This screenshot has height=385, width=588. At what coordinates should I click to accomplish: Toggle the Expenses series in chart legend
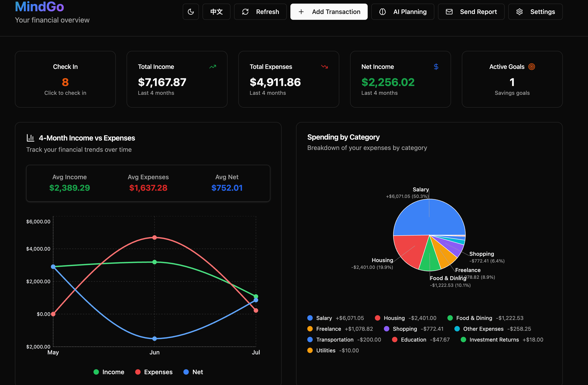(x=154, y=372)
